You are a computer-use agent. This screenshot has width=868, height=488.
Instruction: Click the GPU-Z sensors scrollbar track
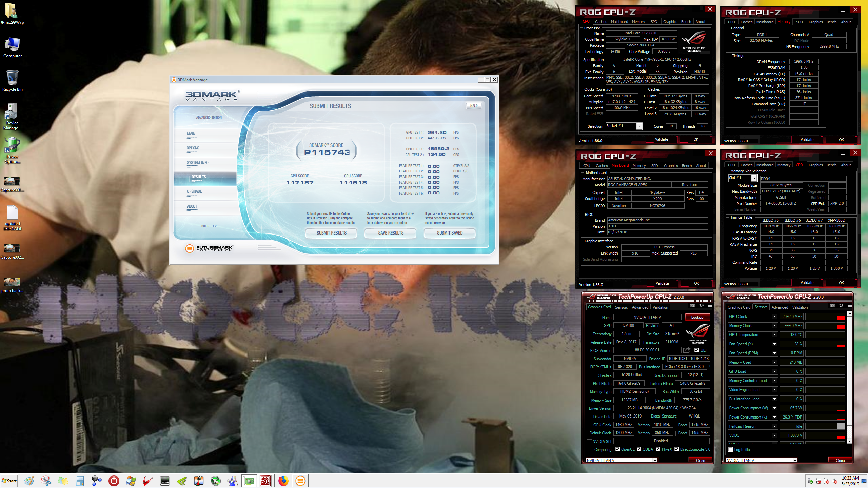(849, 432)
